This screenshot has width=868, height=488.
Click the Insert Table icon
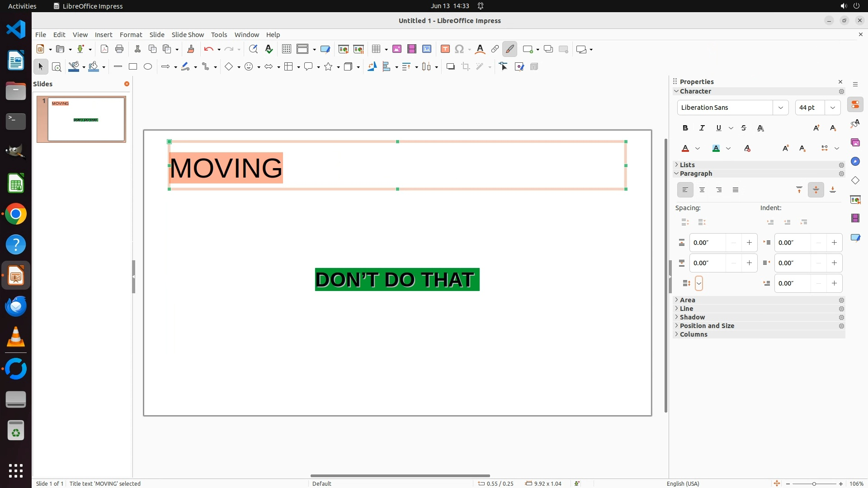(376, 49)
